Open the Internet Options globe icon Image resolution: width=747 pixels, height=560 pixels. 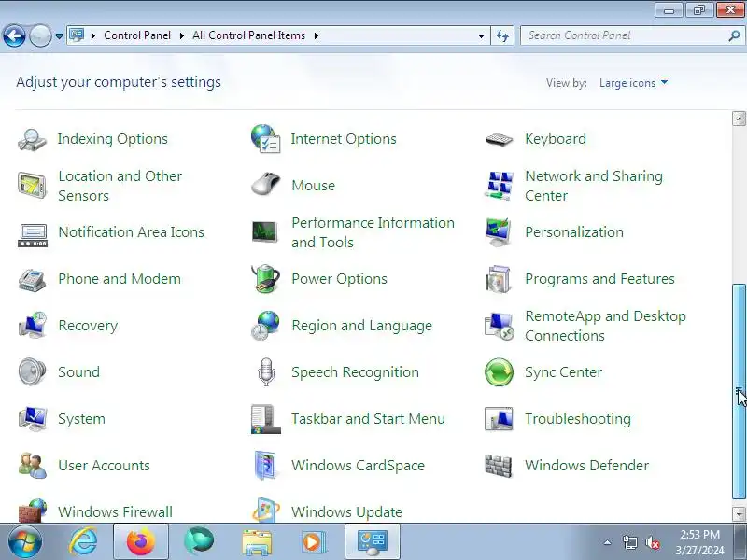point(266,138)
